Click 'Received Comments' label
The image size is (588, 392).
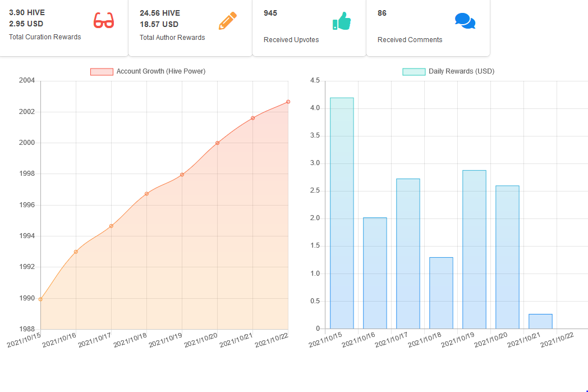[x=410, y=40]
